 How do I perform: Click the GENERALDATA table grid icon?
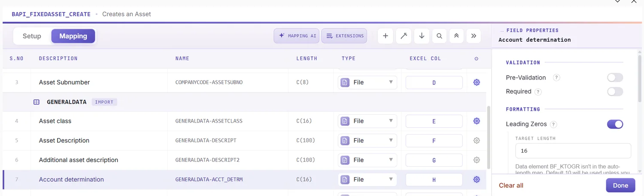click(36, 102)
